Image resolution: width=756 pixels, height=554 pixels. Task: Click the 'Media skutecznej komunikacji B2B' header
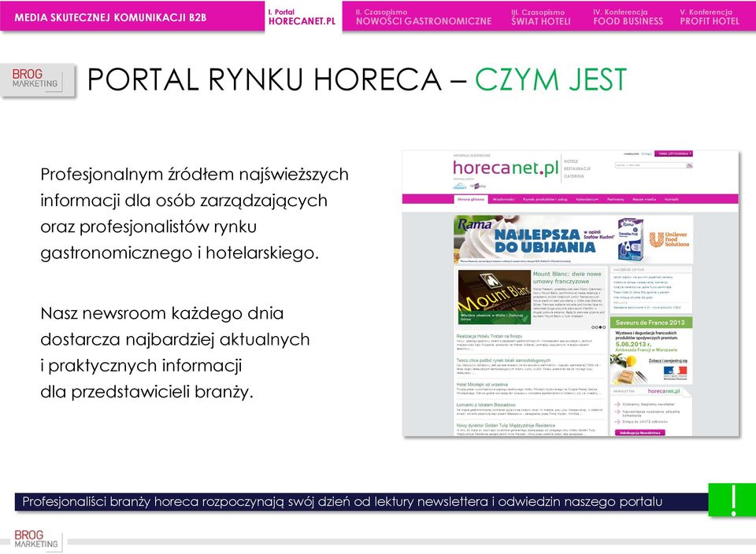110,18
